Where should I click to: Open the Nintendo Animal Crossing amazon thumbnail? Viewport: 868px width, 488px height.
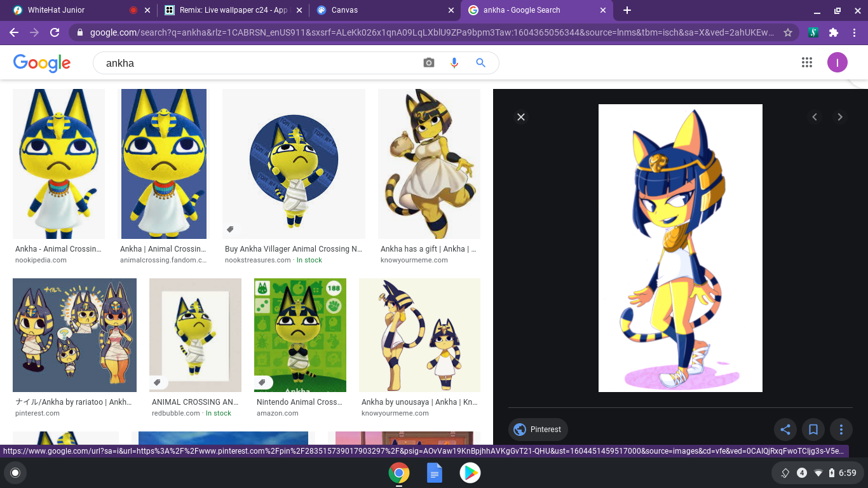(x=300, y=335)
